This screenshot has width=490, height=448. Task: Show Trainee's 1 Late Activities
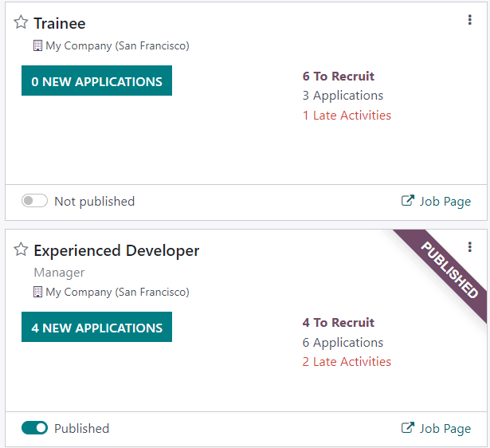[x=347, y=116]
